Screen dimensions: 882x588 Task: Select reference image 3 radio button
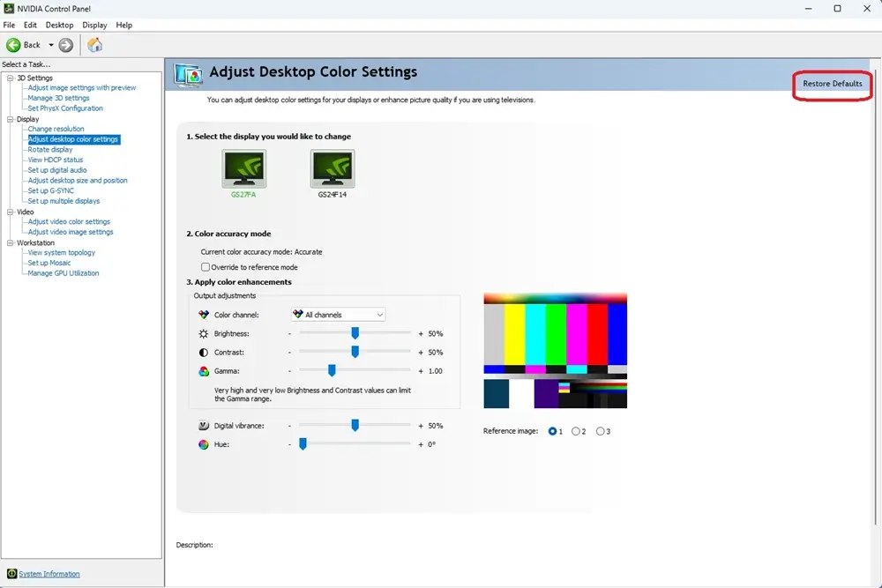[x=600, y=431]
